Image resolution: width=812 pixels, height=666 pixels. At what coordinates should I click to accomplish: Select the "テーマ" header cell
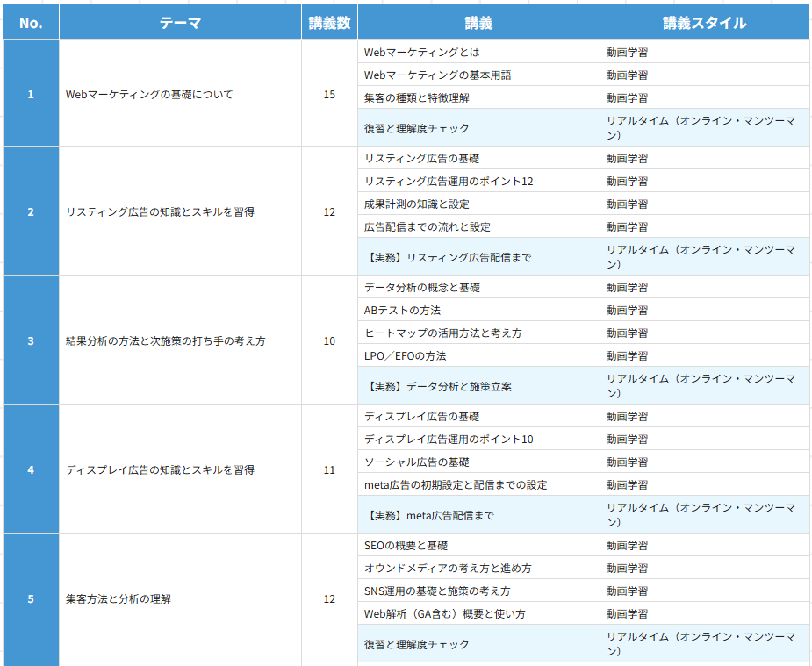coord(179,23)
